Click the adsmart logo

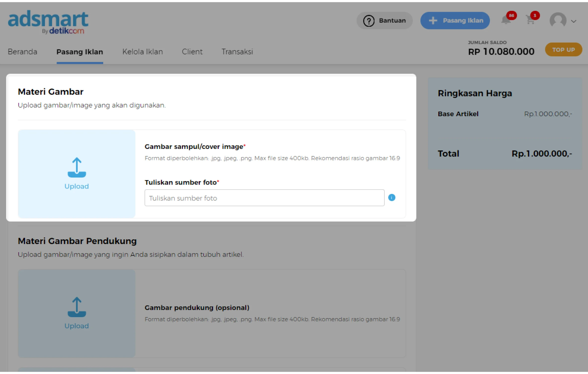[x=48, y=22]
